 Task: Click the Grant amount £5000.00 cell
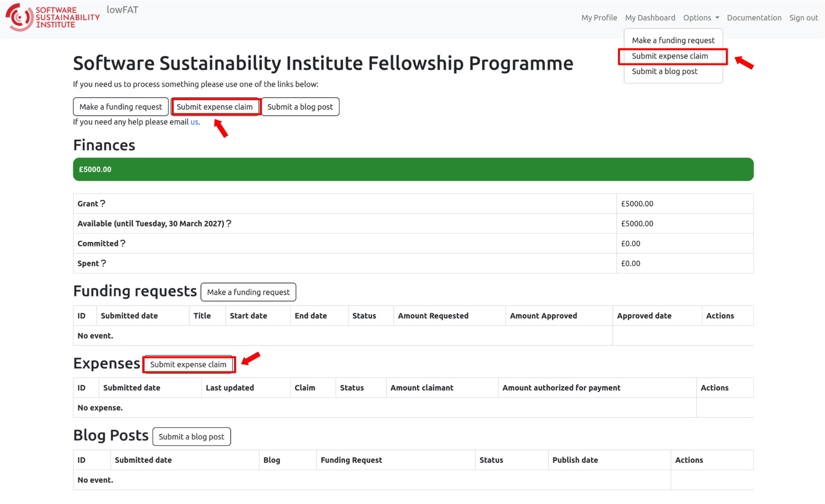coord(685,203)
